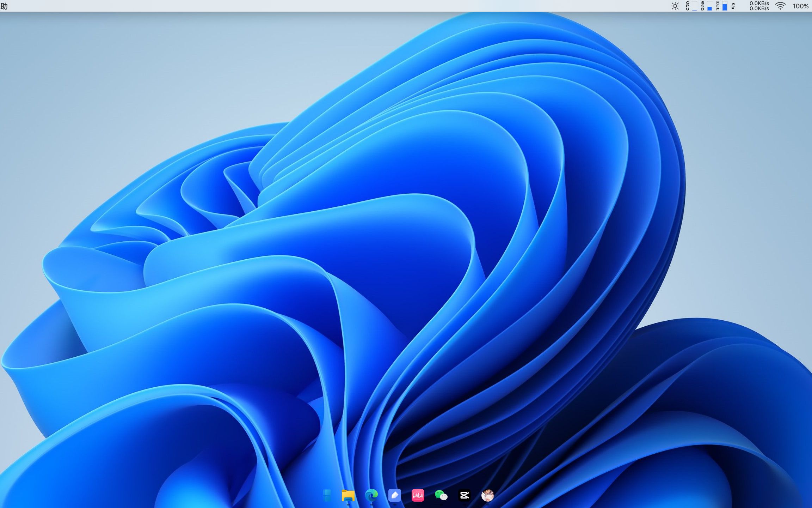The width and height of the screenshot is (812, 508).
Task: Launch the pink bilibili app
Action: (418, 495)
